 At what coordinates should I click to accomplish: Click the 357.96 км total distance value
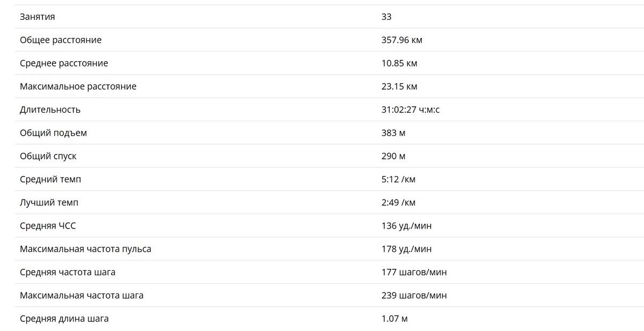[x=402, y=40]
